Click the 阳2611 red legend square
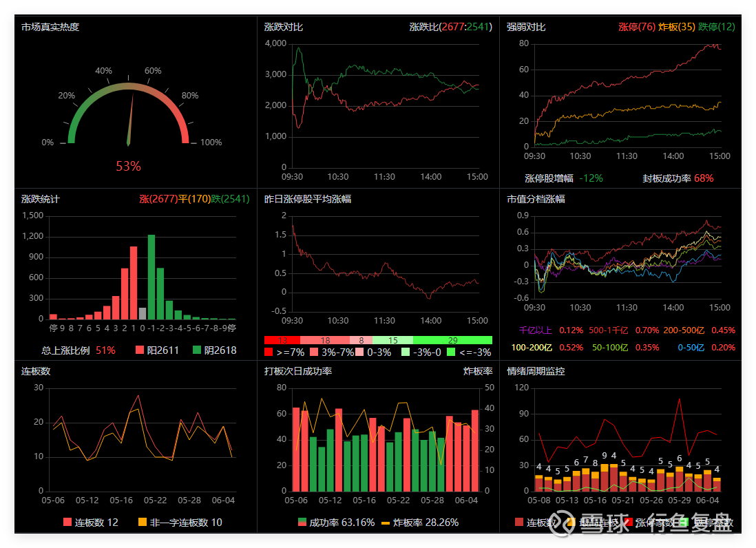Screen dimensions: 756x548 (x=140, y=350)
